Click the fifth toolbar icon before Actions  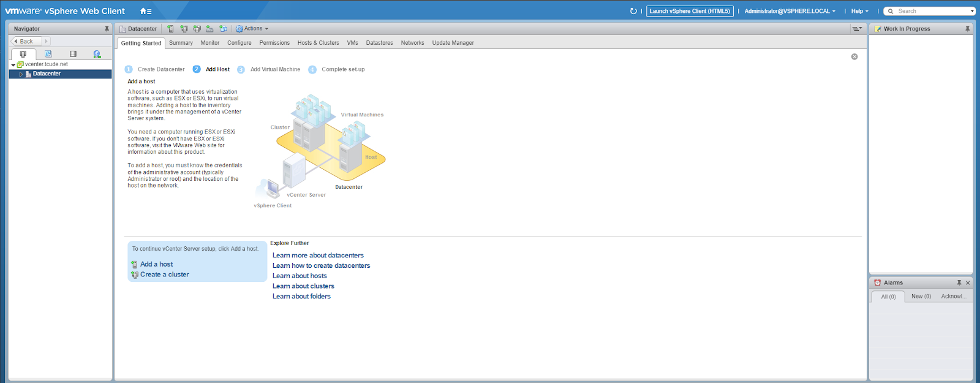223,29
